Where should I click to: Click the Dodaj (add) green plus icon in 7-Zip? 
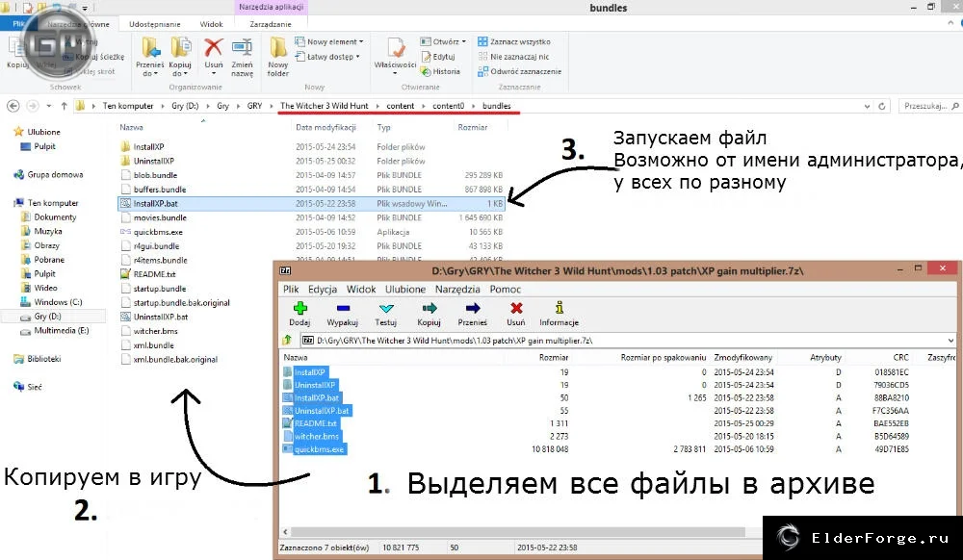[x=299, y=308]
